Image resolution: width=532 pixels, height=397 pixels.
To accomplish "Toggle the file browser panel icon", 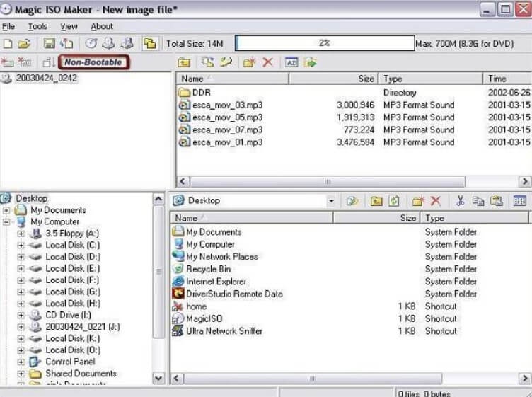I will pos(150,43).
